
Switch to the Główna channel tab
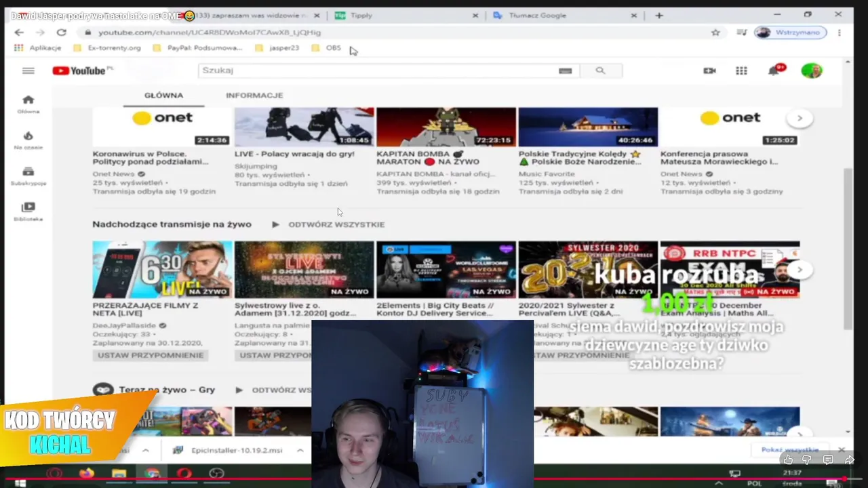163,96
